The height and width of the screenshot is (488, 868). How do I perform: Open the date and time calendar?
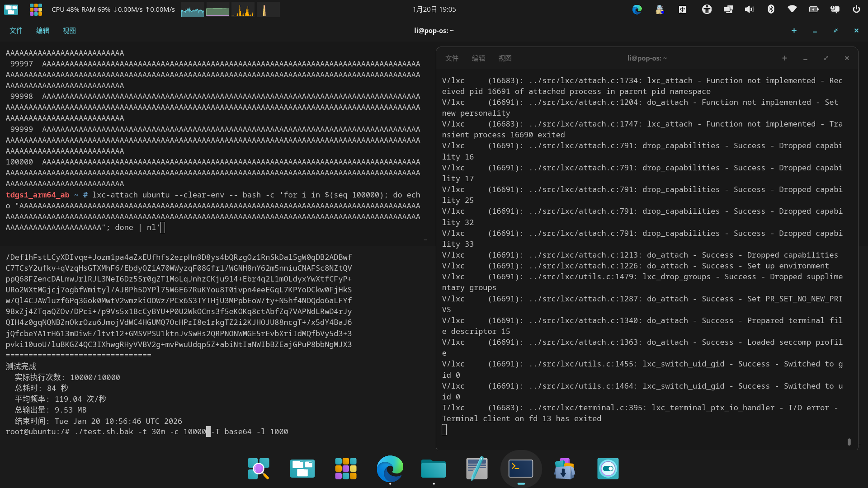434,9
